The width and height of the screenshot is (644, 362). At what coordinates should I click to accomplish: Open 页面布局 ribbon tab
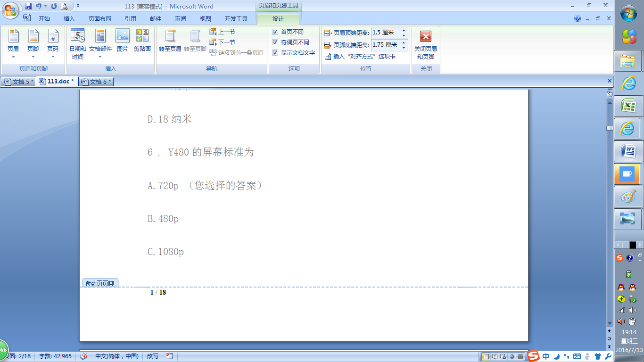coord(100,19)
